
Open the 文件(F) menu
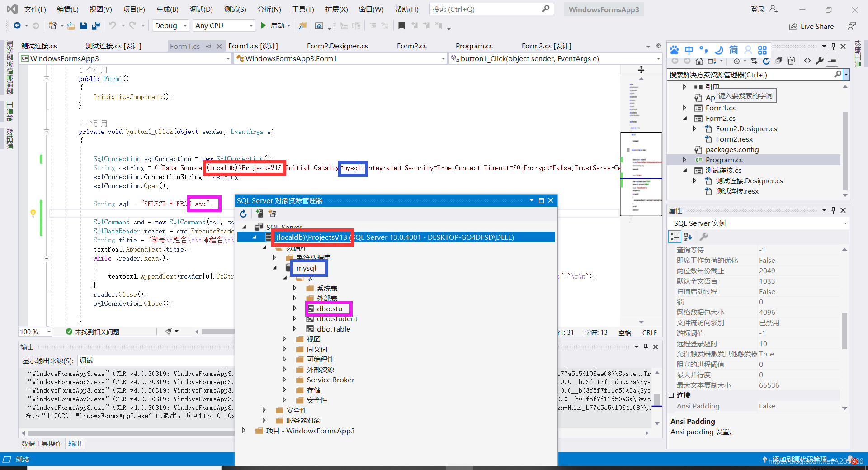tap(35, 9)
